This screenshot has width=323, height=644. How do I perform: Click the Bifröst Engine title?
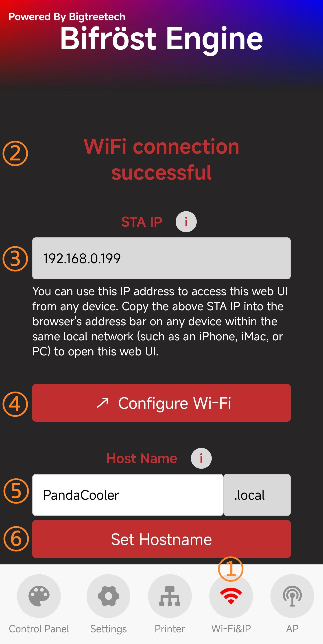(x=161, y=39)
